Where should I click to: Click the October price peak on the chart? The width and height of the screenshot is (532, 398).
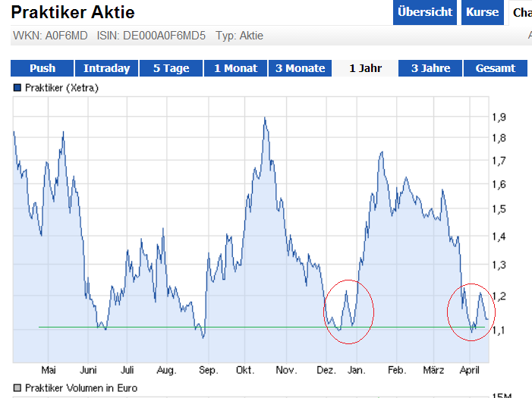tap(265, 118)
